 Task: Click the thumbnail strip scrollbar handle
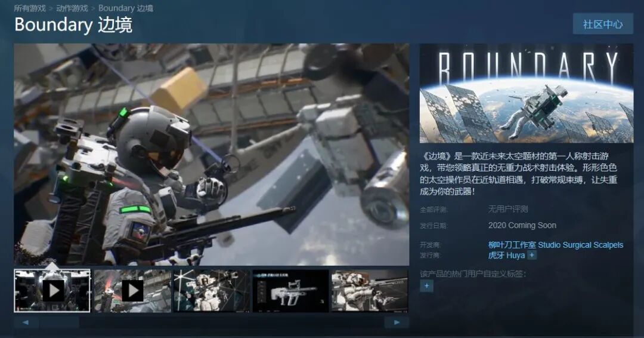59,322
